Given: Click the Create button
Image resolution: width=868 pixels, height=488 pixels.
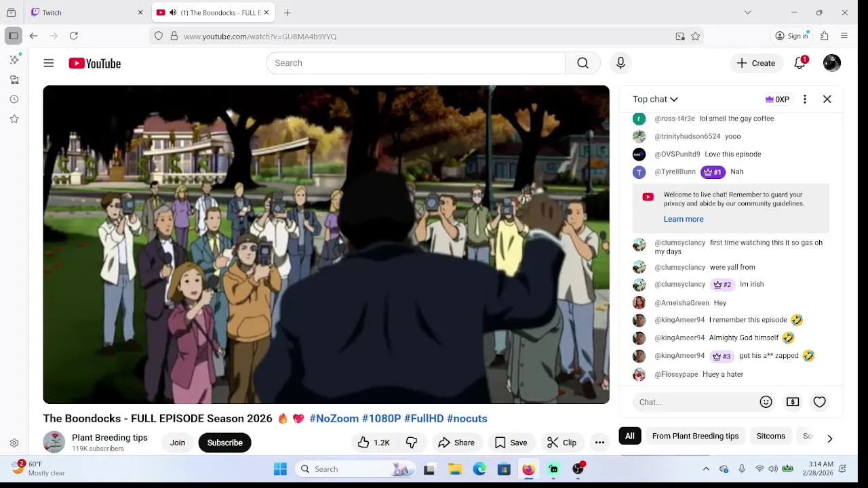Looking at the screenshot, I should pos(756,63).
